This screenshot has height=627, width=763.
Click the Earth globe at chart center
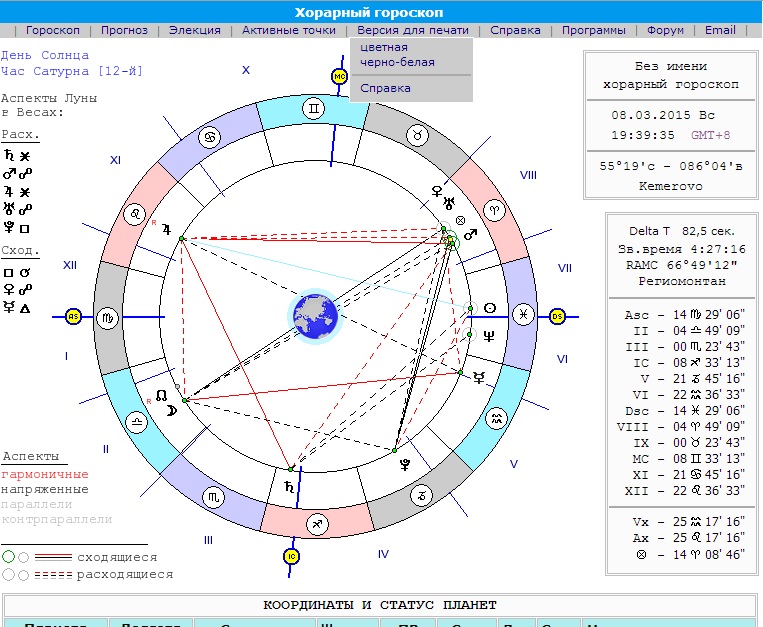coord(315,315)
